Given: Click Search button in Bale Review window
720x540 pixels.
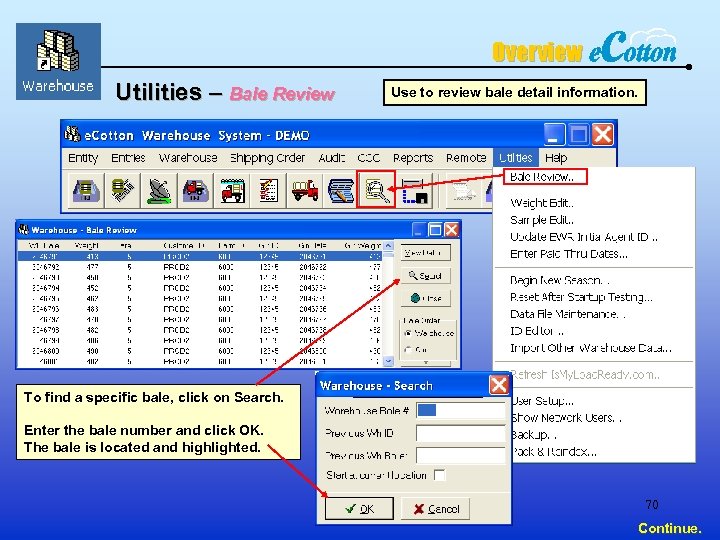Looking at the screenshot, I should click(425, 276).
